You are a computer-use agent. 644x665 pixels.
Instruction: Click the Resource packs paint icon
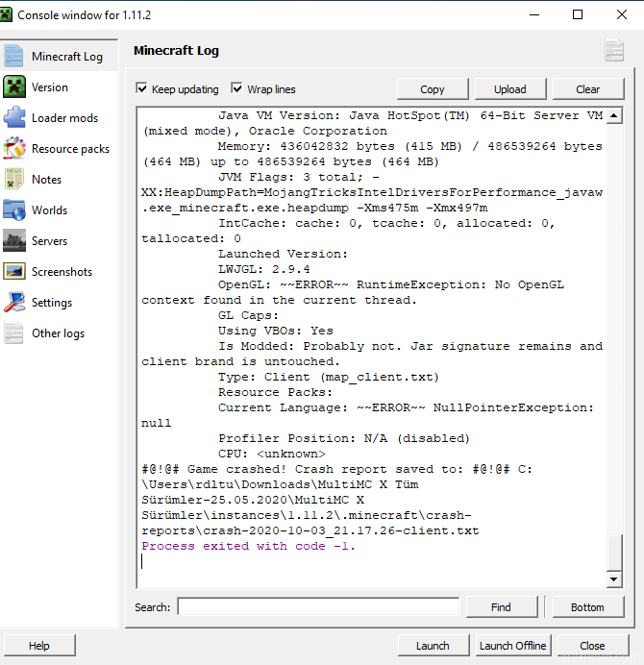[14, 148]
